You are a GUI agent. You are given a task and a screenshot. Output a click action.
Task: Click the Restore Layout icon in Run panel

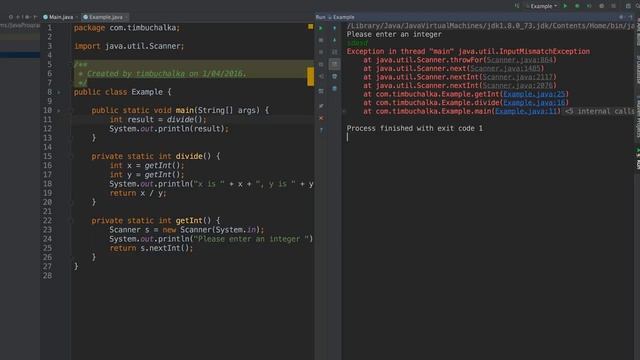(x=321, y=91)
